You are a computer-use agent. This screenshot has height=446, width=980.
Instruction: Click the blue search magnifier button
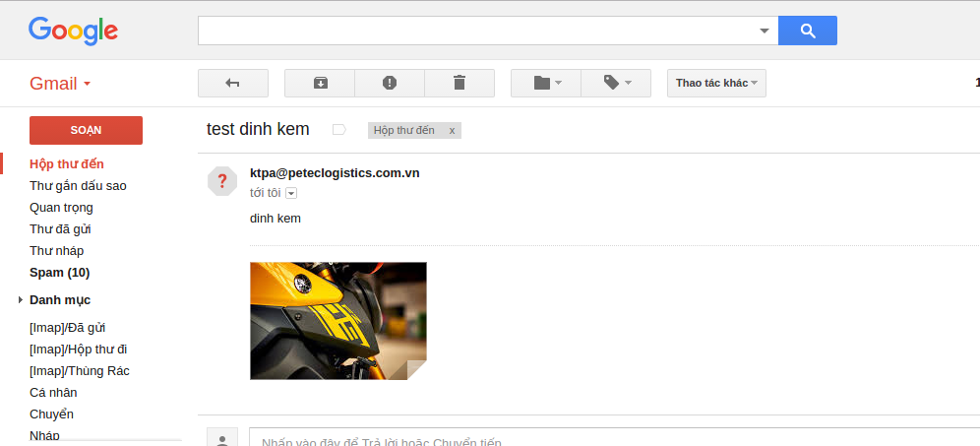(808, 31)
